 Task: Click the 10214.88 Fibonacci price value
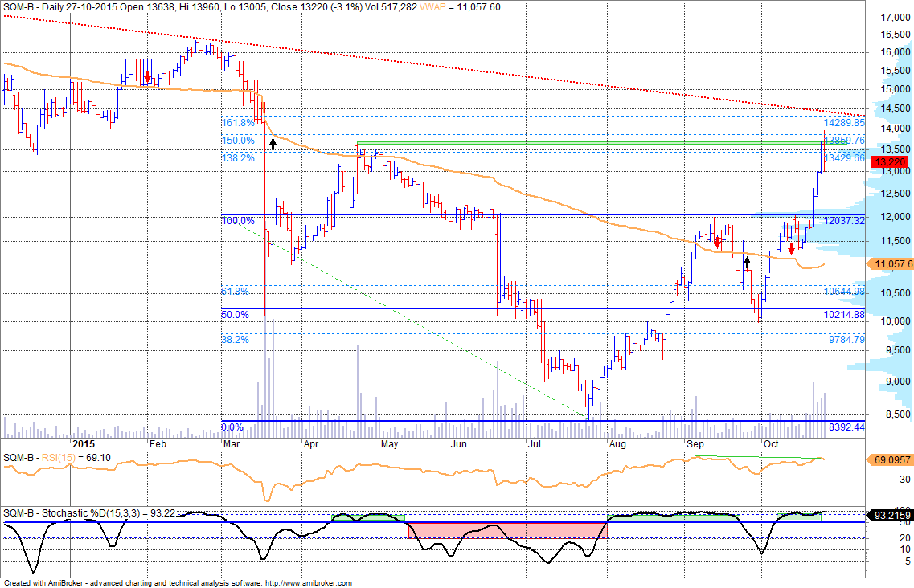pyautogui.click(x=844, y=315)
